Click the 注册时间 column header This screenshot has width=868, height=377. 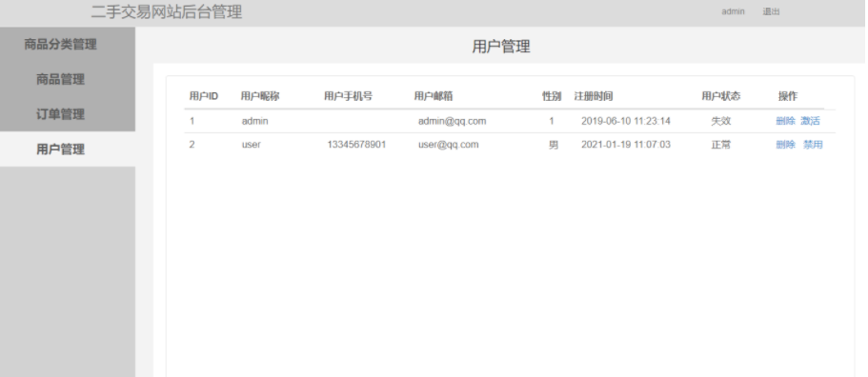594,96
